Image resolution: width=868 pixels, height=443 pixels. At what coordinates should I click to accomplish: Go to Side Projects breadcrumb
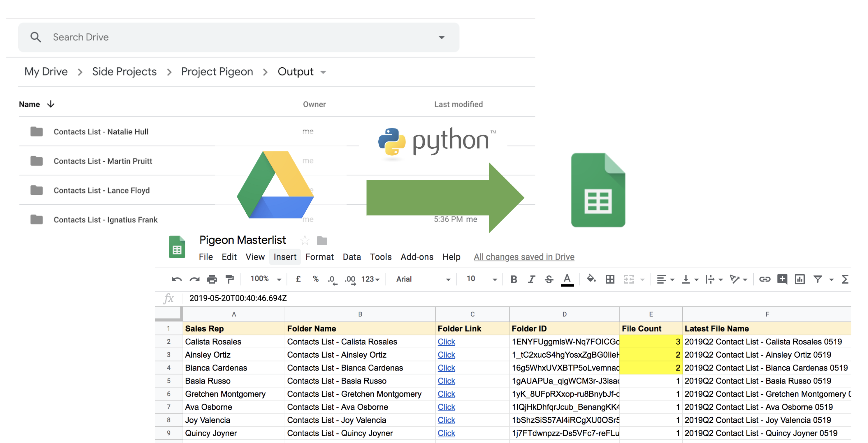point(124,71)
